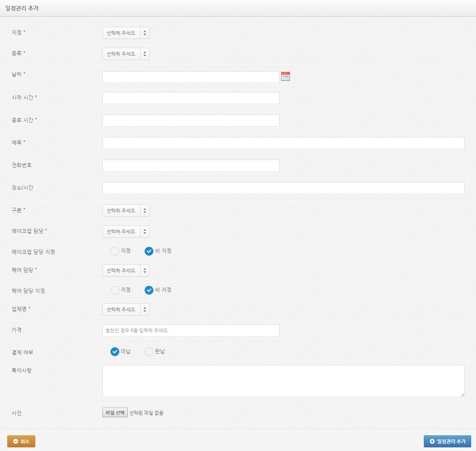Select 미납 payment status
Screen dimensions: 476x451
(x=115, y=352)
